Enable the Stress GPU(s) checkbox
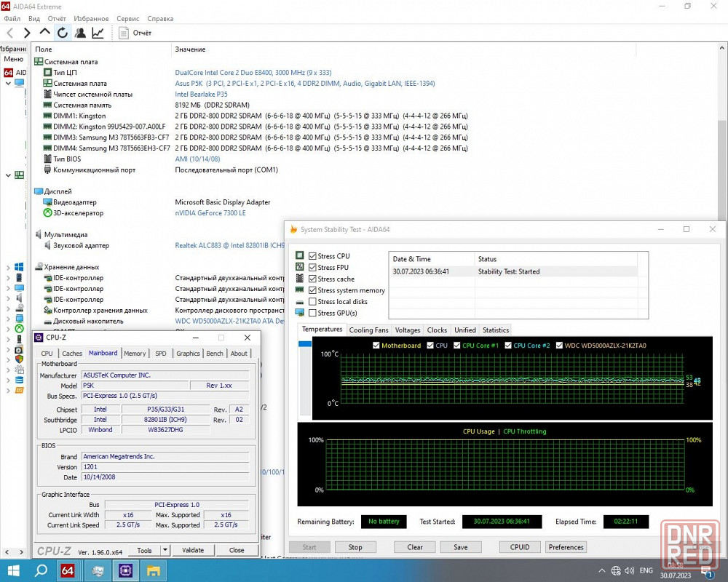 click(312, 313)
